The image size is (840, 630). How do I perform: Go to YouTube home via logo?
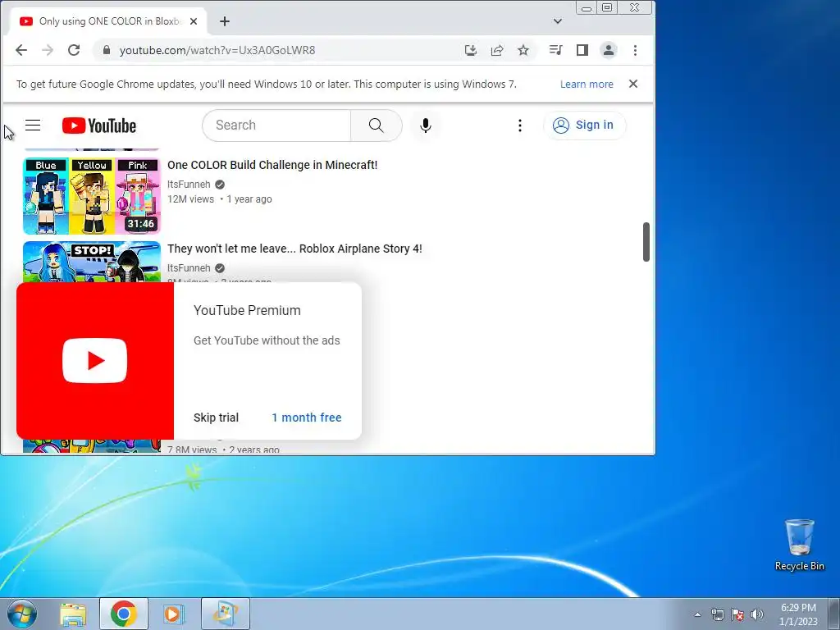(99, 126)
